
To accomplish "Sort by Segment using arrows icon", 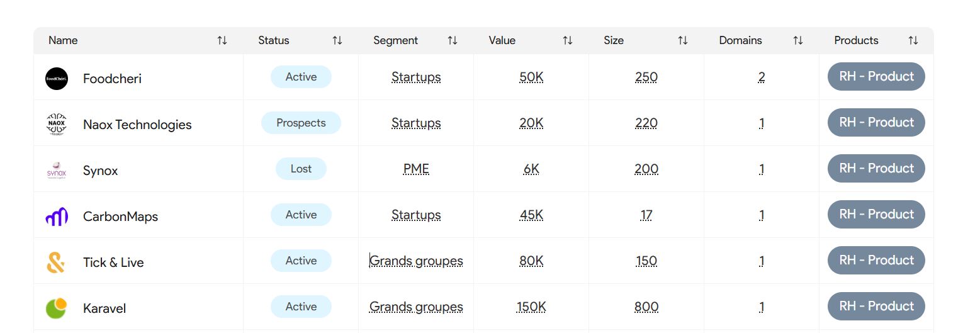I will click(453, 40).
